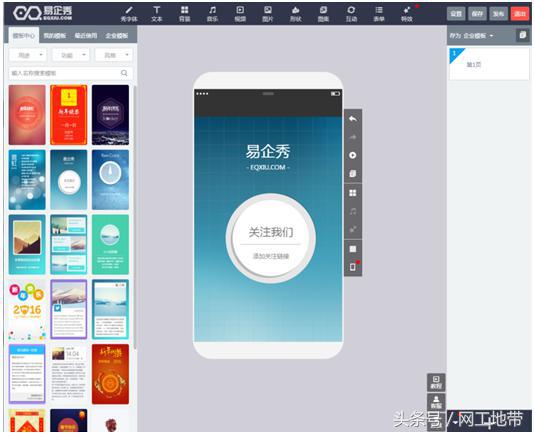Open the 教程 tutorial button
This screenshot has width=534, height=434.
pyautogui.click(x=436, y=382)
